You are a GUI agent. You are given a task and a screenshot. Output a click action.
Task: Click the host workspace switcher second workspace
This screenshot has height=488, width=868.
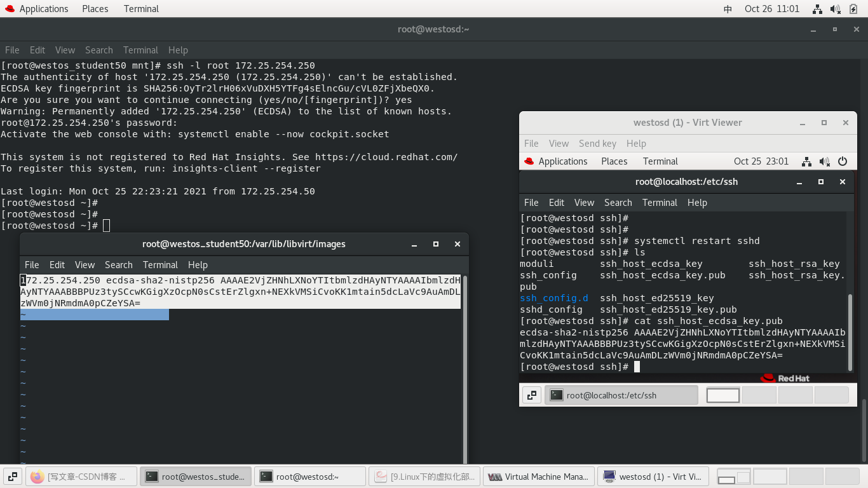coord(770,477)
